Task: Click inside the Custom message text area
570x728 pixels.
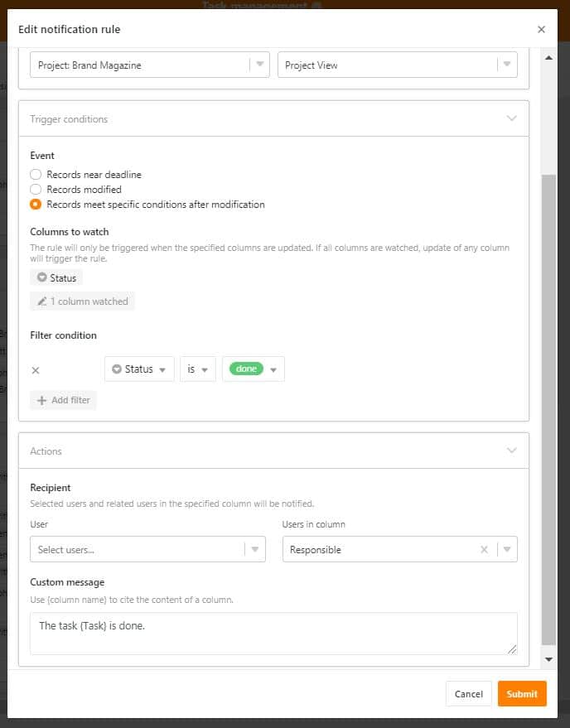Action: [273, 634]
